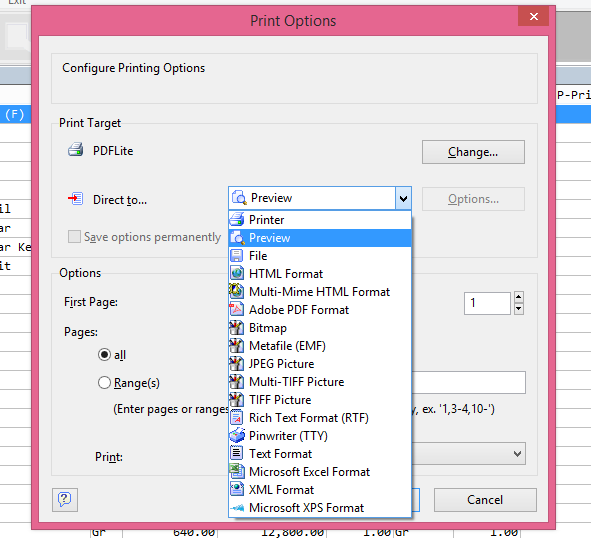Select the 'all' pages radio button
Image resolution: width=591 pixels, height=538 pixels.
click(104, 355)
